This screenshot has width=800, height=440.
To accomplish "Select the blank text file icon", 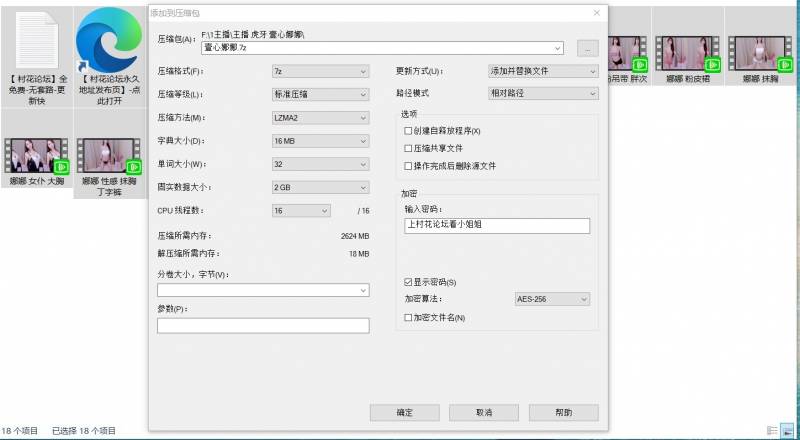I will click(x=37, y=40).
